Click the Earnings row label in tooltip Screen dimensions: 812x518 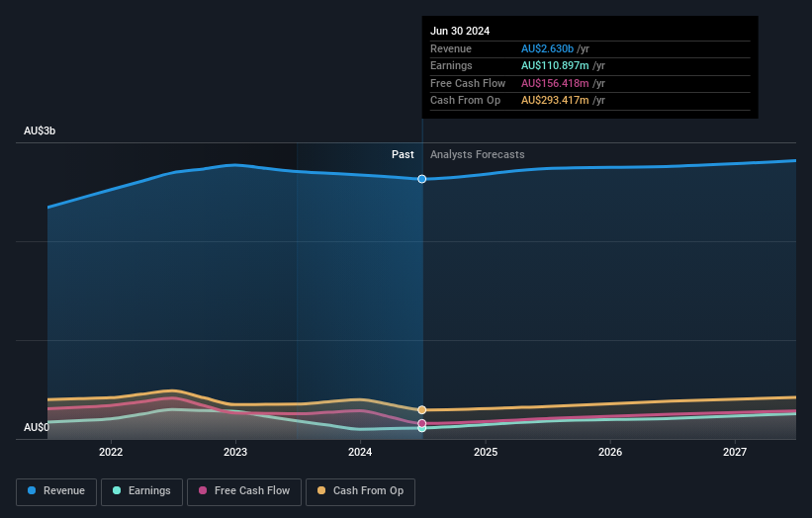451,65
